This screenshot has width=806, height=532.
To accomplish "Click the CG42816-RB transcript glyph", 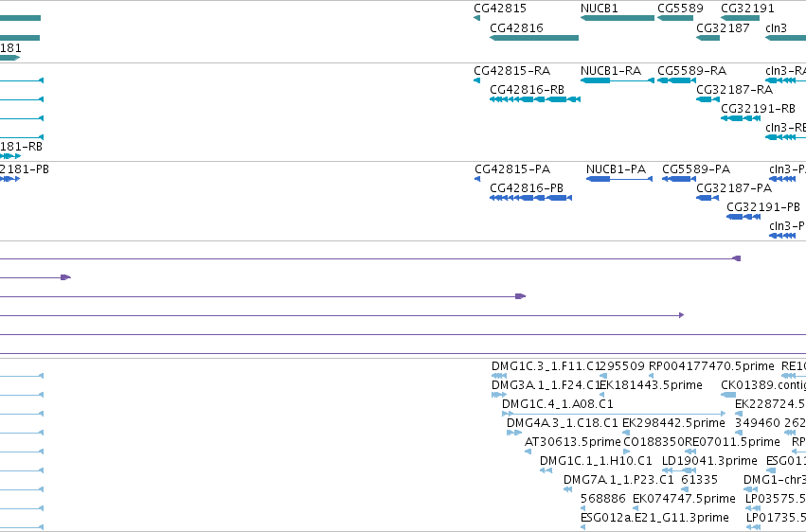I will 535,99.
